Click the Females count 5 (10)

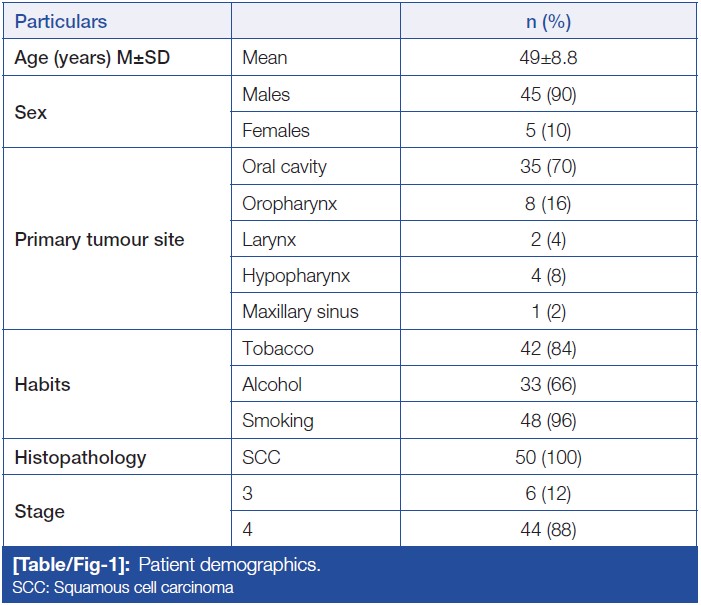click(548, 131)
